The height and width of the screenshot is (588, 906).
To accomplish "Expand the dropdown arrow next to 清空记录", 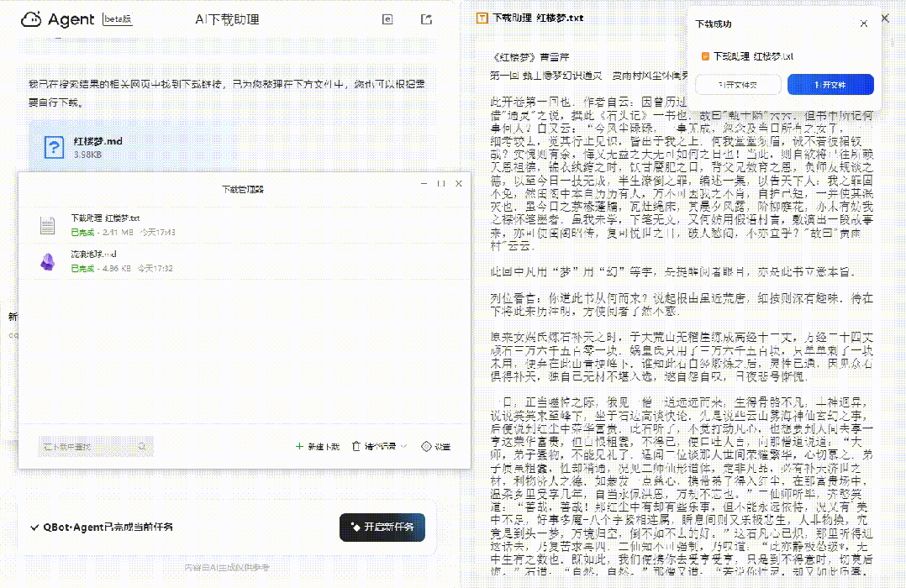I will click(x=404, y=447).
